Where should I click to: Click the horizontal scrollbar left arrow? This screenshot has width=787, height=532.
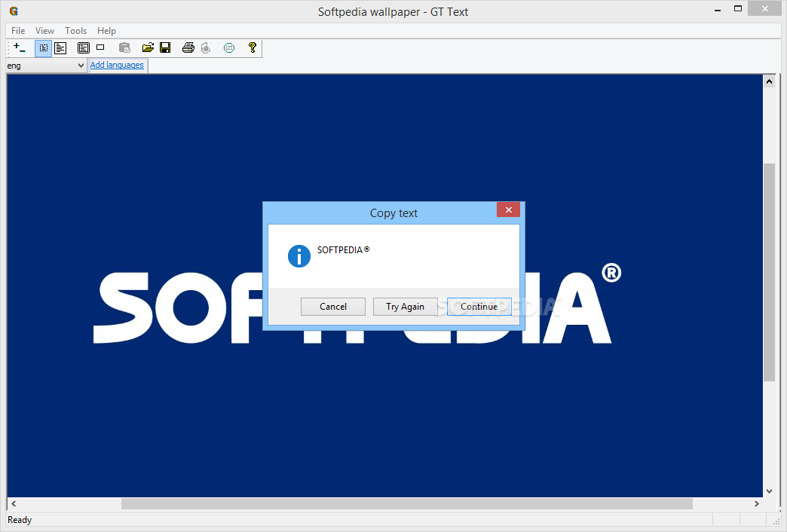click(14, 503)
